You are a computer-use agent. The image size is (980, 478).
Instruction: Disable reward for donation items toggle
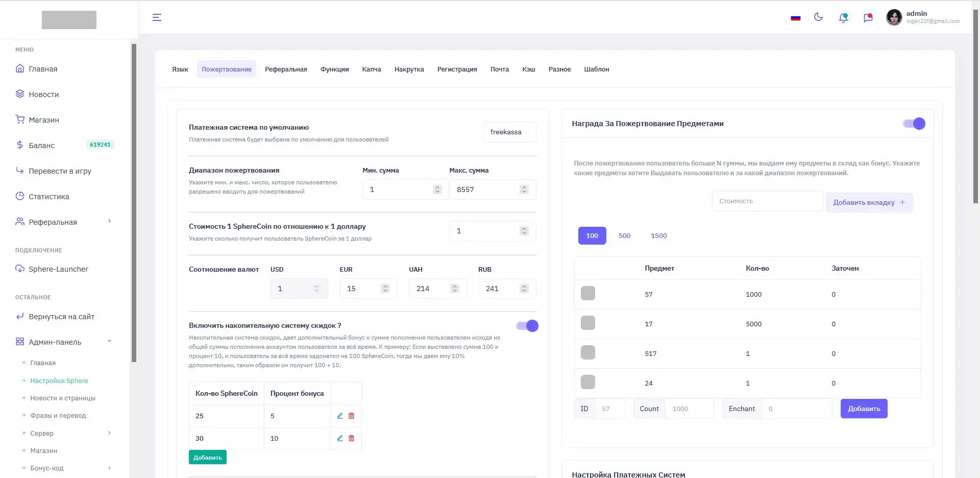click(x=914, y=124)
